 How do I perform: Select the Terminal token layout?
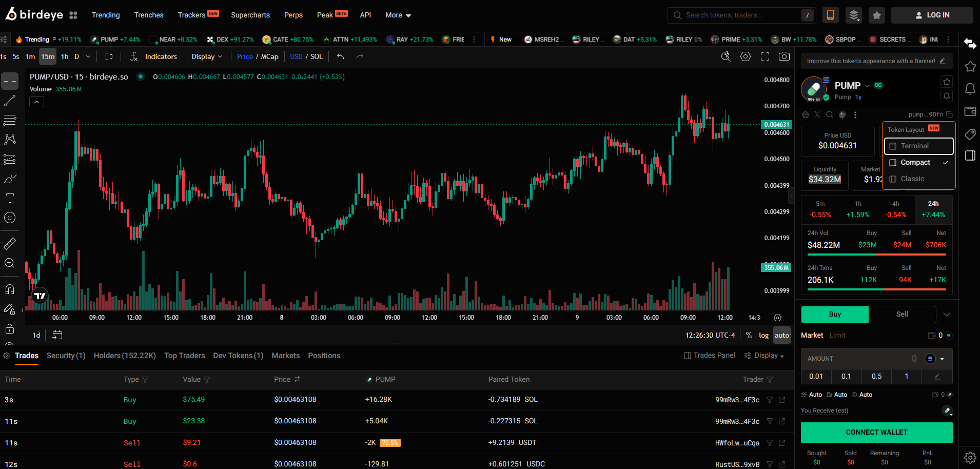click(x=919, y=146)
